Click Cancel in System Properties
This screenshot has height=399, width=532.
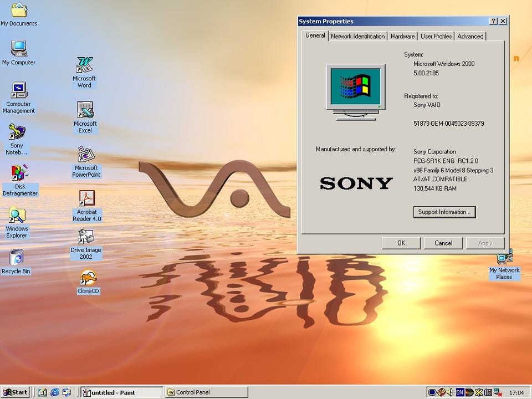(x=443, y=243)
